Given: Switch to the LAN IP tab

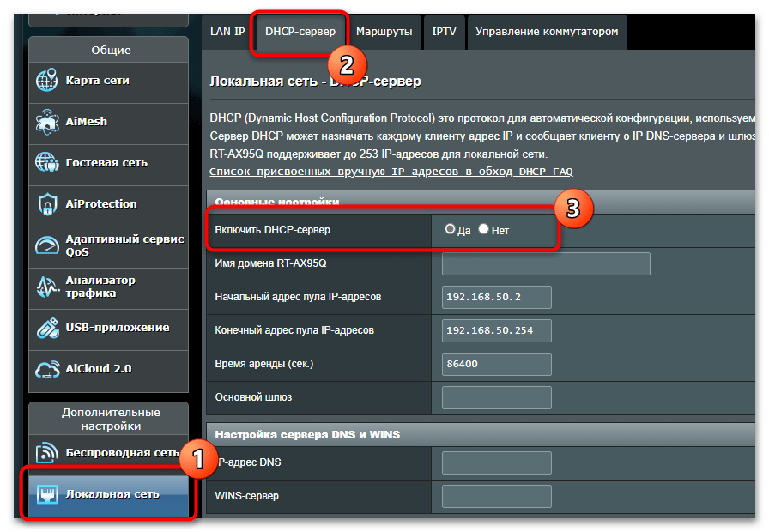Looking at the screenshot, I should (x=227, y=32).
